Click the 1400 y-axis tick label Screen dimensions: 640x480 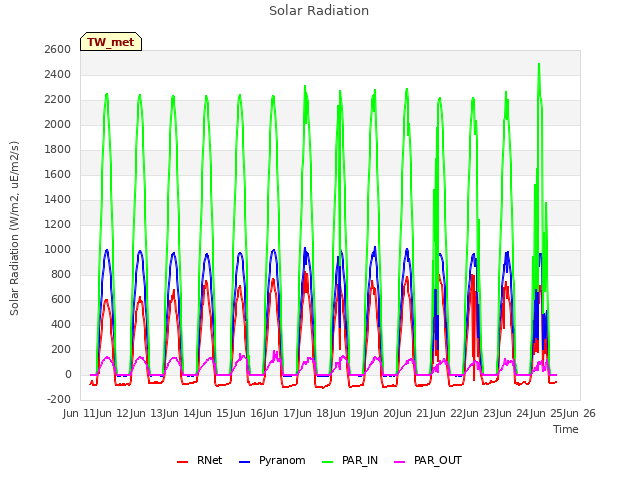58,200
